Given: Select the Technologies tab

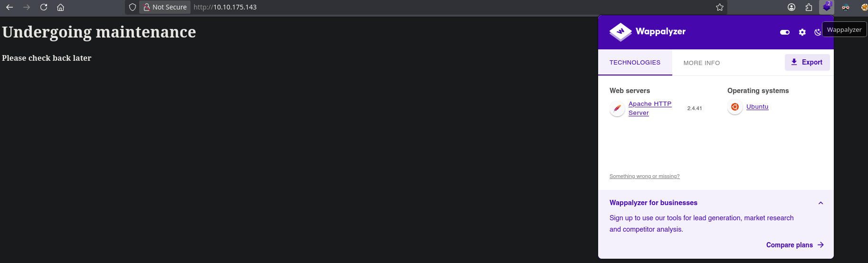Looking at the screenshot, I should [635, 62].
